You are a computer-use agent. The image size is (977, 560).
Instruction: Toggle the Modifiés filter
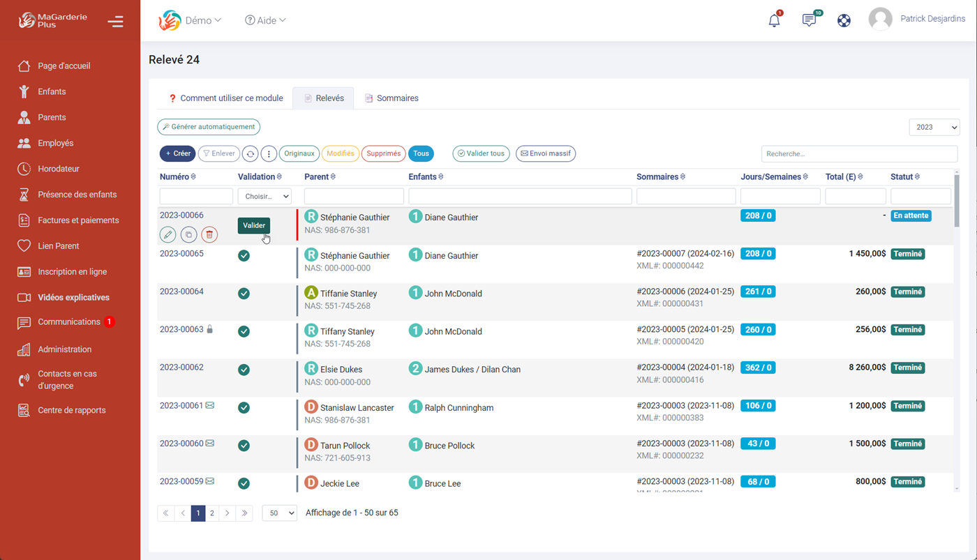coord(340,153)
